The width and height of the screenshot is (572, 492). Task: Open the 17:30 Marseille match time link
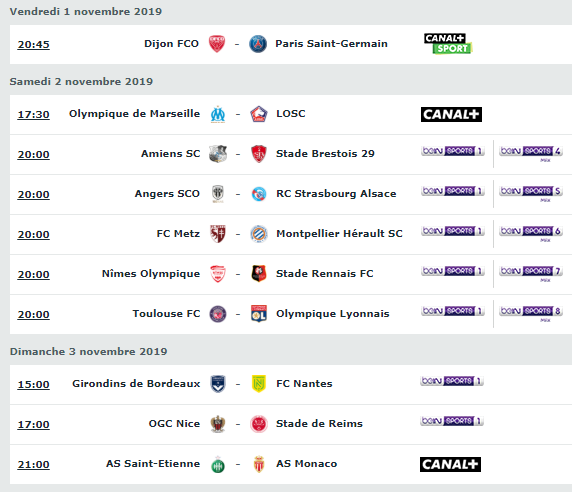[x=34, y=115]
